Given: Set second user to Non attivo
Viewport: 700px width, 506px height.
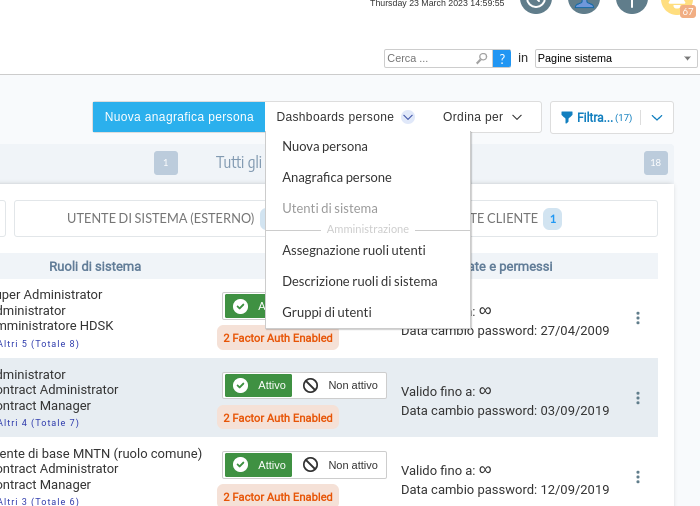Looking at the screenshot, I should click(x=340, y=385).
